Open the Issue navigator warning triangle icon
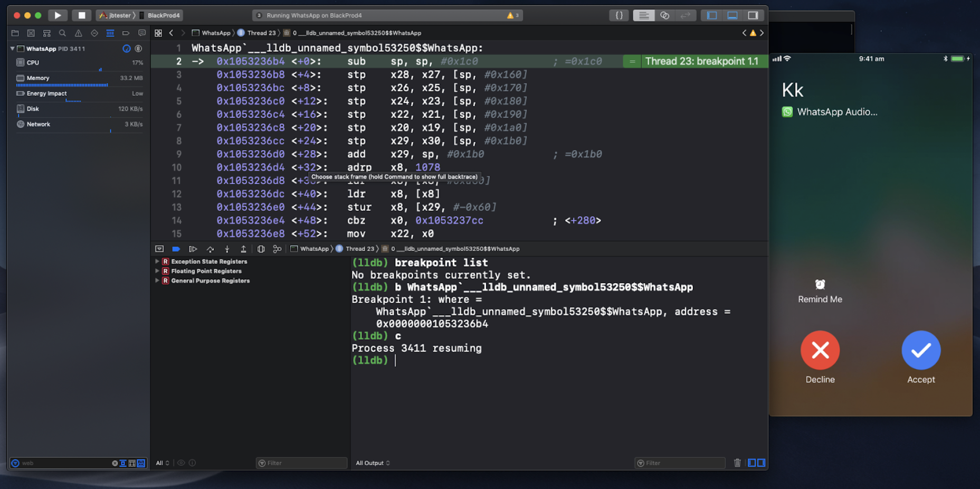The height and width of the screenshot is (489, 980). coord(78,33)
